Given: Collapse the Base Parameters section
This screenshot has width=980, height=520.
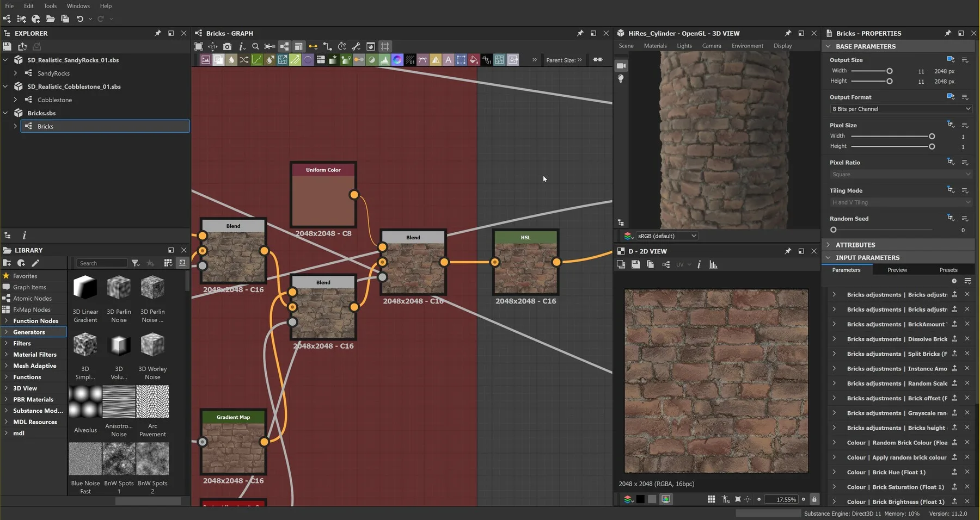Looking at the screenshot, I should coord(829,46).
